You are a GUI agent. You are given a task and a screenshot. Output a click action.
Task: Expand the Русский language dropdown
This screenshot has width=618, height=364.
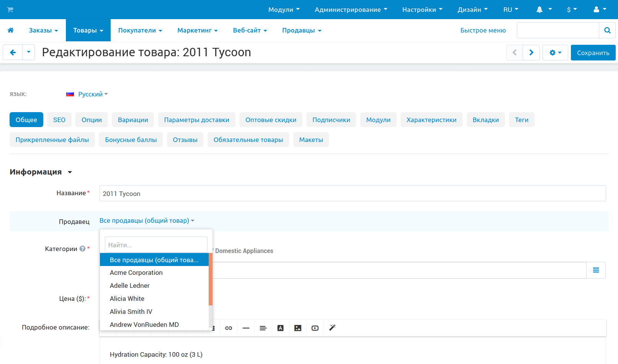coord(90,94)
